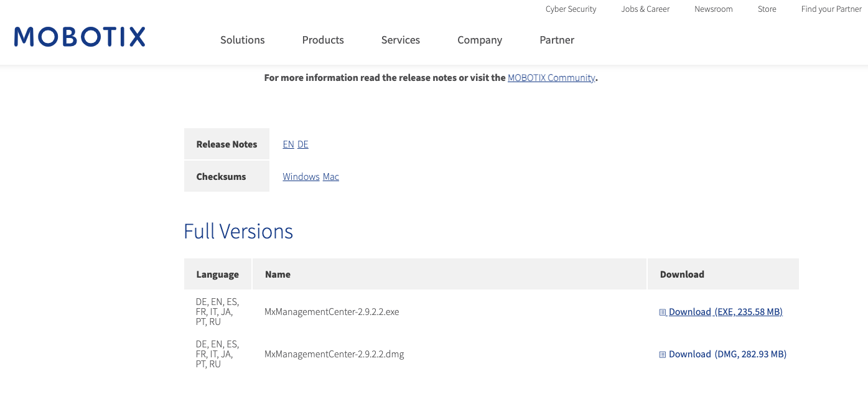The image size is (868, 409).
Task: Open the MOBOTIX Community link
Action: [551, 78]
